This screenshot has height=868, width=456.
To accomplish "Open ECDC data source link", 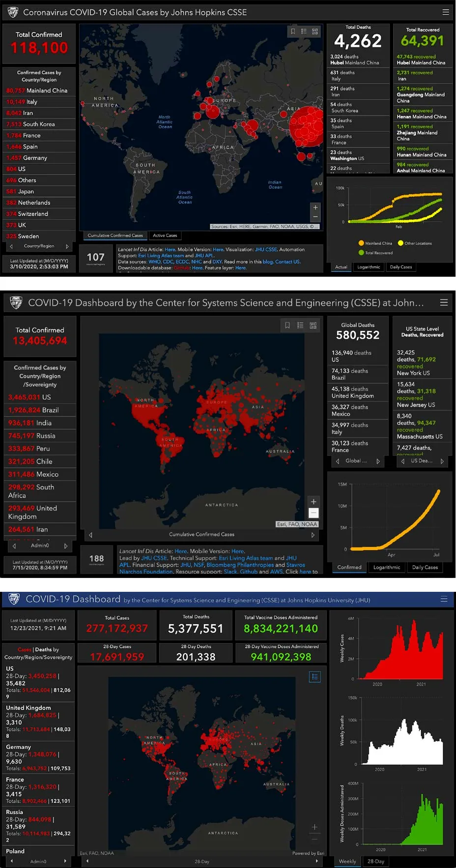I will (182, 261).
